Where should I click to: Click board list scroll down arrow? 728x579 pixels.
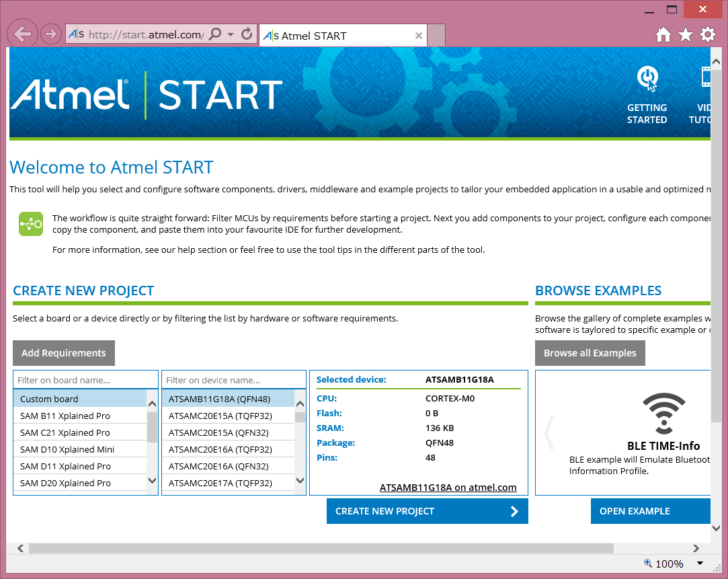[x=153, y=481]
